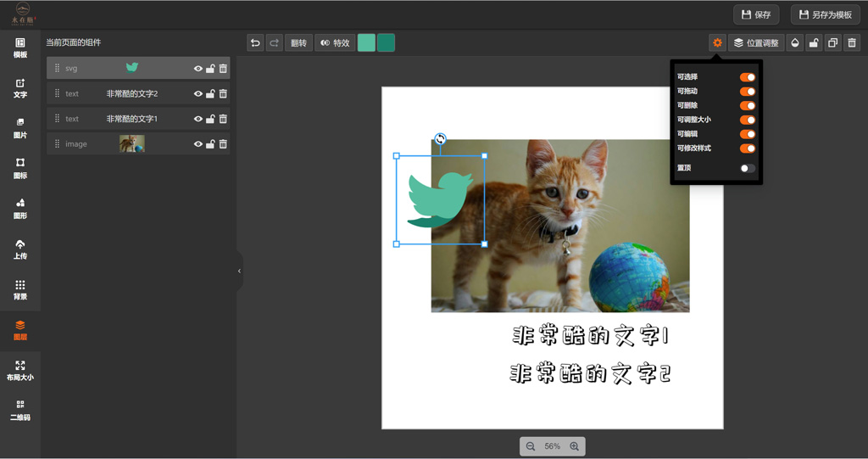Pick the light green color swatch

point(366,42)
